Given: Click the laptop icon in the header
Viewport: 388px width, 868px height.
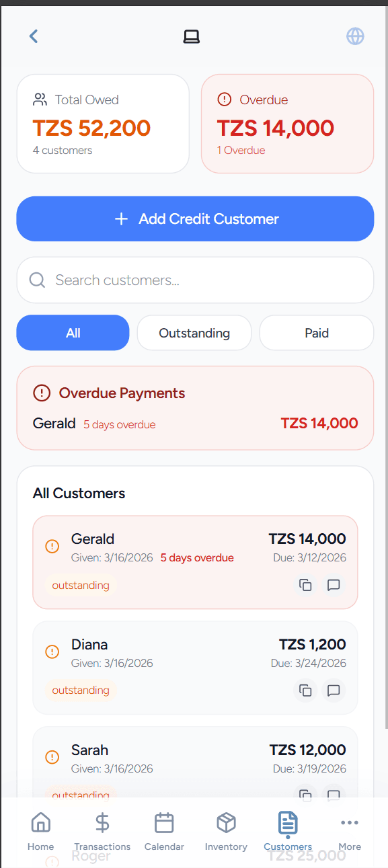Looking at the screenshot, I should pos(192,36).
